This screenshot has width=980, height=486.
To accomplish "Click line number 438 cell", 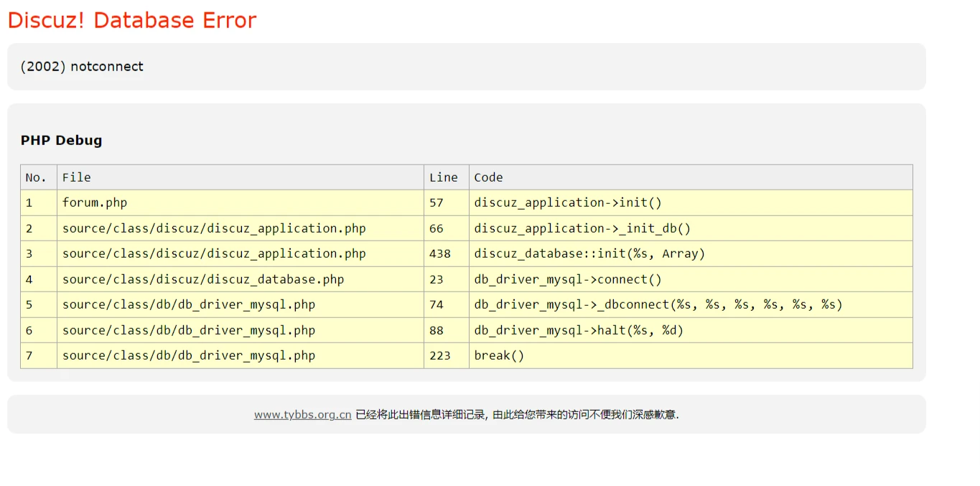I will [447, 253].
